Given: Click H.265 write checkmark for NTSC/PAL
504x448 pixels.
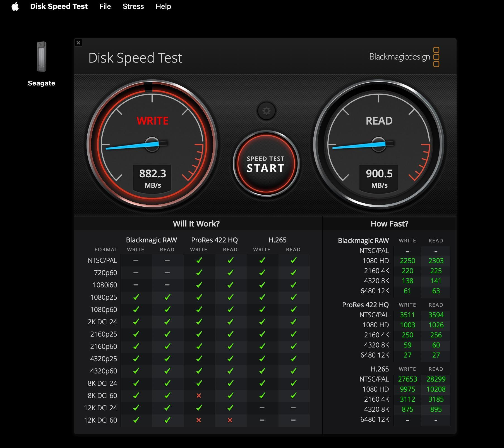Looking at the screenshot, I should click(x=262, y=260).
